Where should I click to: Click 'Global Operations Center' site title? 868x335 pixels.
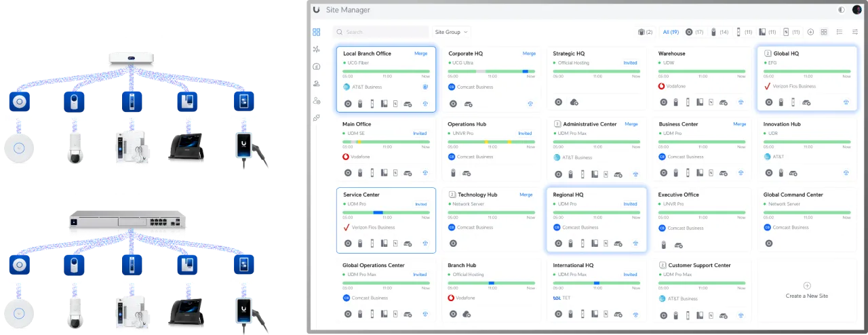click(374, 265)
